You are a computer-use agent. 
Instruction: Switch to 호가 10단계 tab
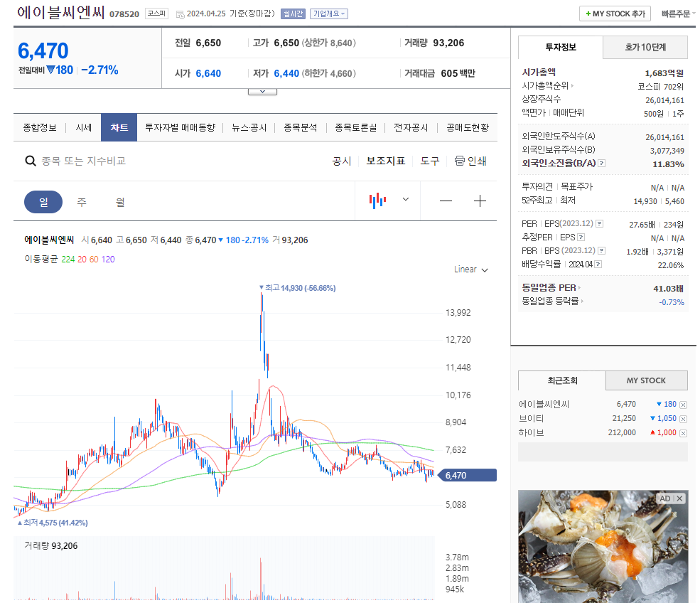point(645,48)
